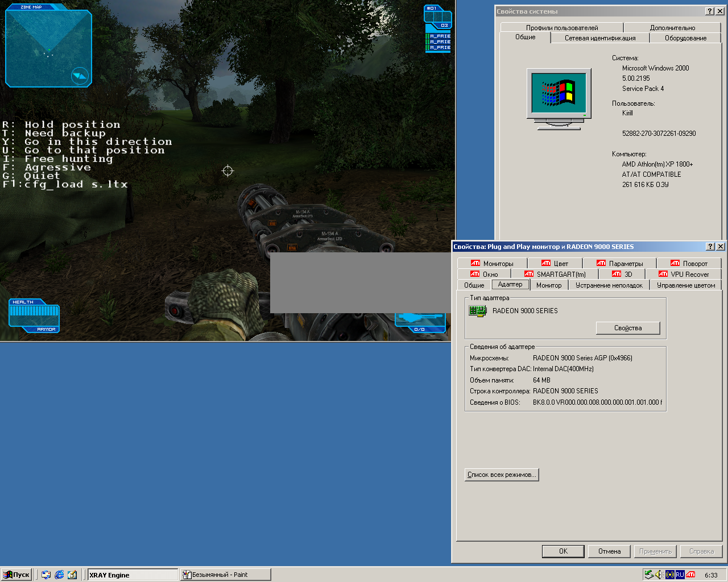Viewport: 728px width, 582px height.
Task: Click the adapter card icon under Тип адаптера
Action: click(x=477, y=311)
